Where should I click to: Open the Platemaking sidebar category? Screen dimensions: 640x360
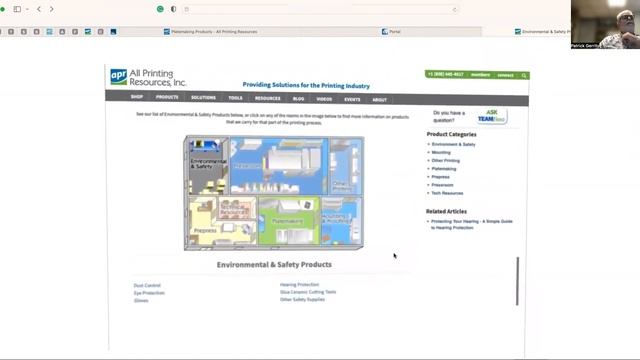444,169
